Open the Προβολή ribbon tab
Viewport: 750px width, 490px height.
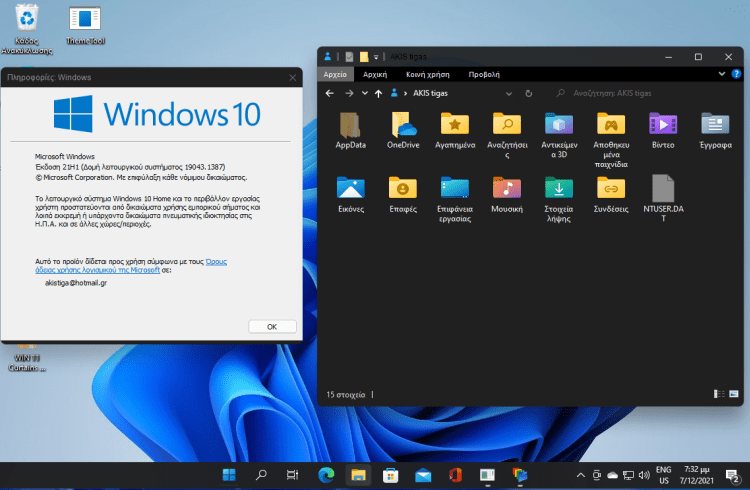(484, 74)
